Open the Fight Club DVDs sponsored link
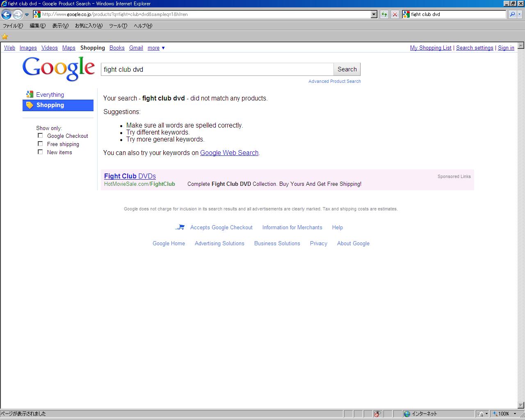This screenshot has height=420, width=525. click(x=130, y=176)
